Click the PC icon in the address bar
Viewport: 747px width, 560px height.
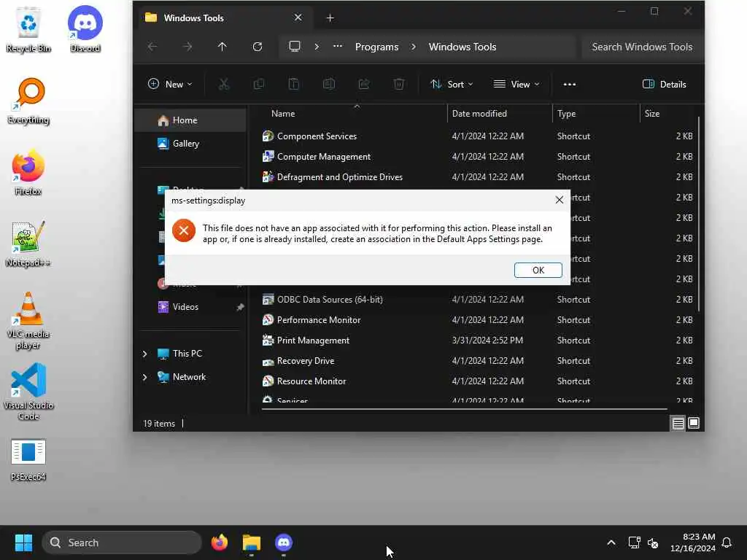295,46
